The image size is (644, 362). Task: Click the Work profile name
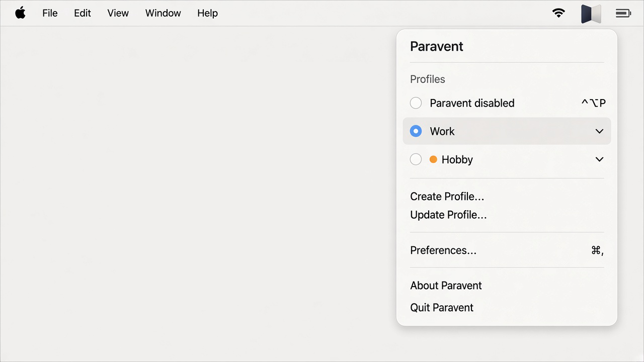coord(442,131)
